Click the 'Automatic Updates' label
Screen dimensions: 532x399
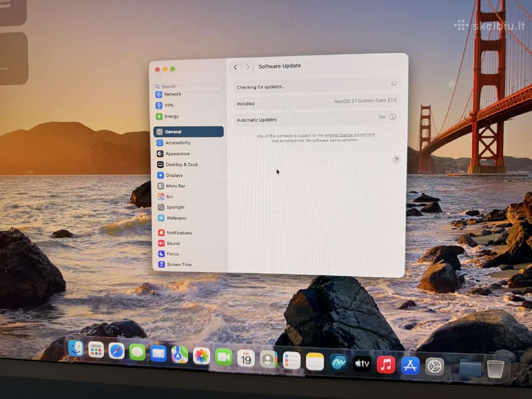click(x=257, y=120)
